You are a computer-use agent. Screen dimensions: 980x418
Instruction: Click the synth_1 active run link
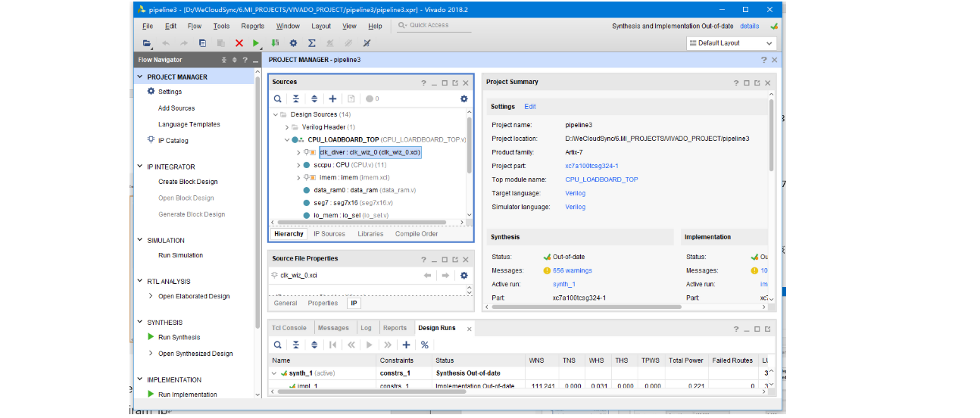pos(564,284)
